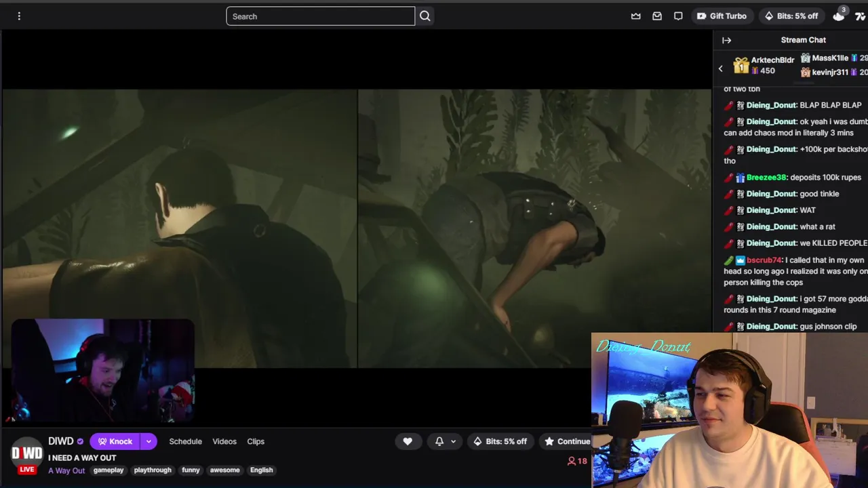This screenshot has width=868, height=488.
Task: Click ArktechBldr on the gift leaderboard
Action: [772, 60]
